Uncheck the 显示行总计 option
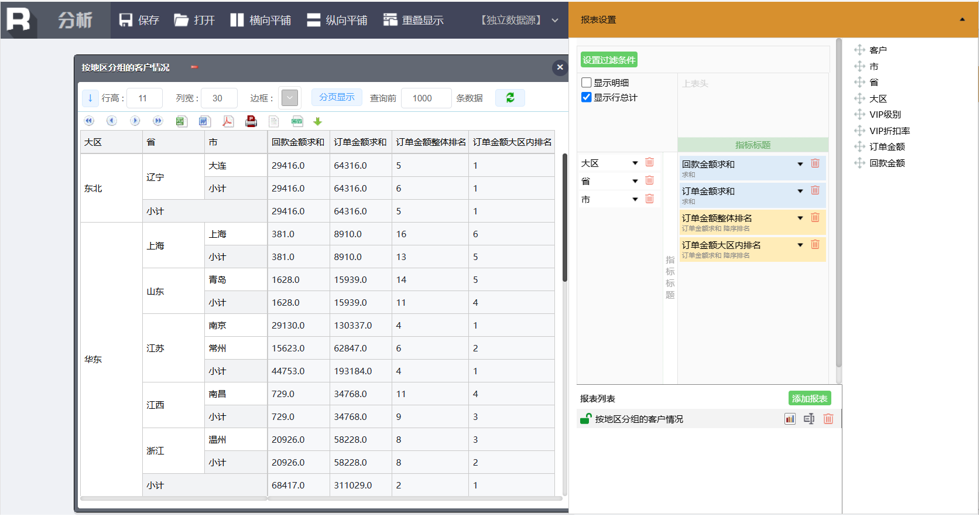The width and height of the screenshot is (980, 516). tap(587, 97)
